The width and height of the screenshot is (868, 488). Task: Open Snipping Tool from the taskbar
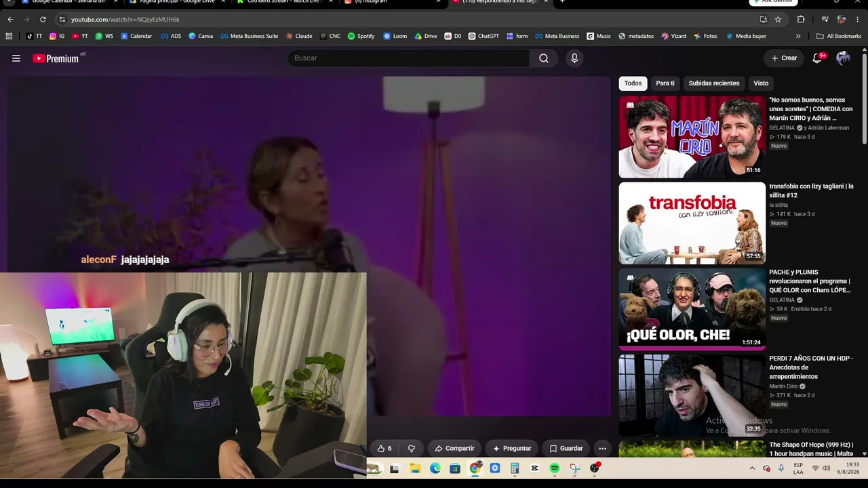tap(574, 468)
